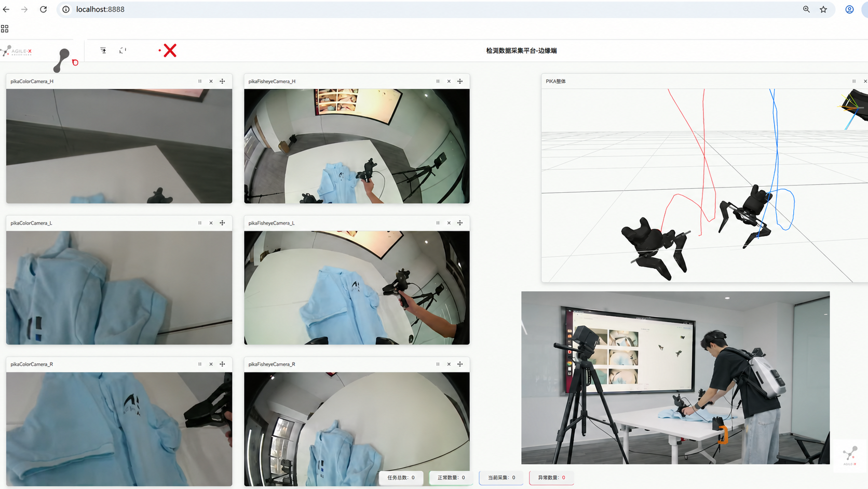Click the pikaFisheyeCamera_L move handle
Screen dimensions: 868x489
pyautogui.click(x=460, y=223)
